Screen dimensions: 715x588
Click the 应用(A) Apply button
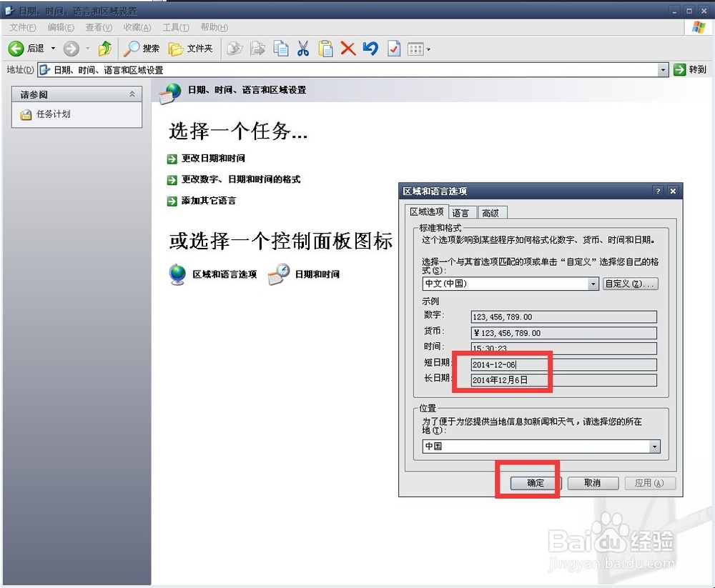point(649,483)
